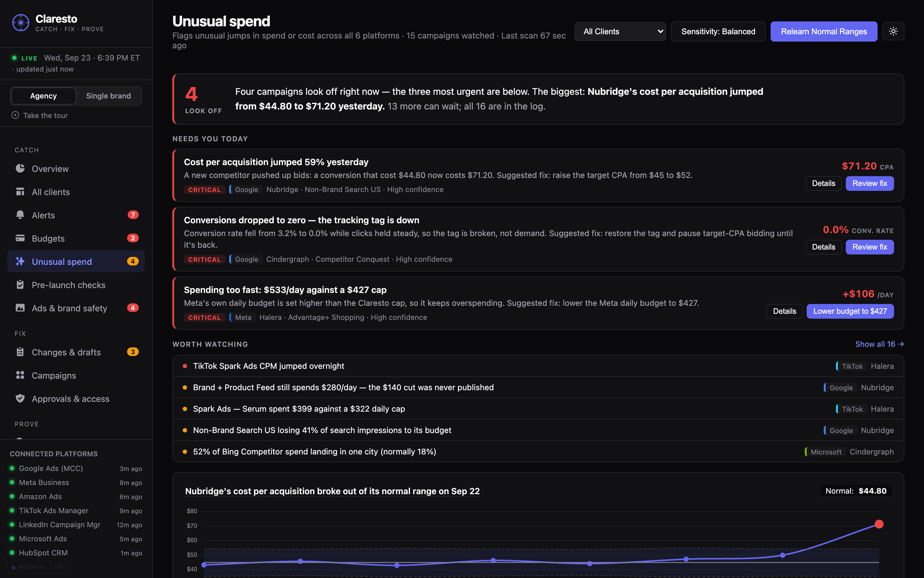Click the TikTok Ads Manager platform entry
The width and height of the screenshot is (924, 578).
(x=76, y=511)
